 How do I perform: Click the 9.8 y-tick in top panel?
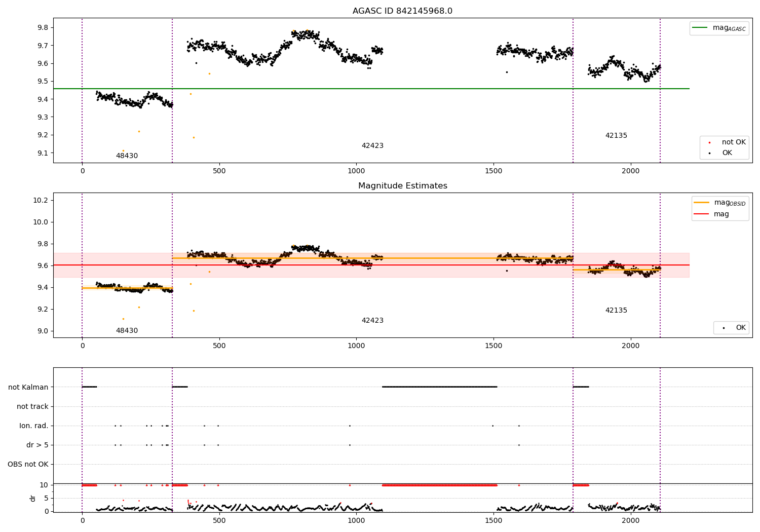(x=43, y=27)
